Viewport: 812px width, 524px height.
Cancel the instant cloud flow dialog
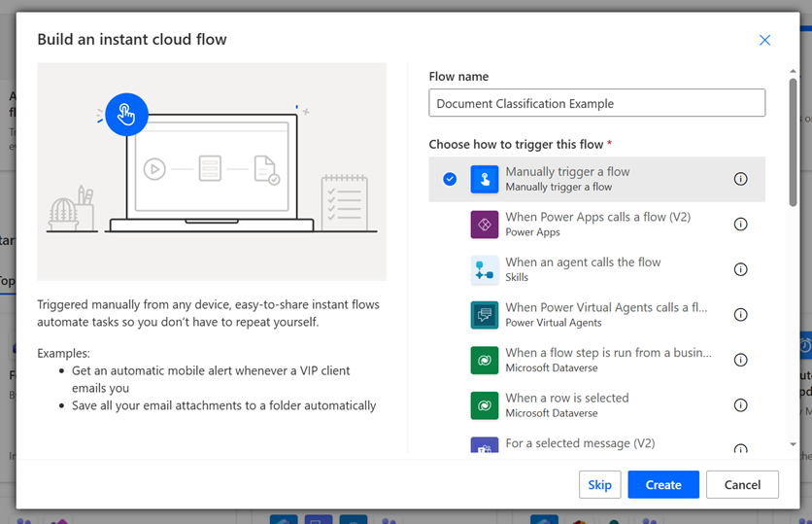pos(741,484)
